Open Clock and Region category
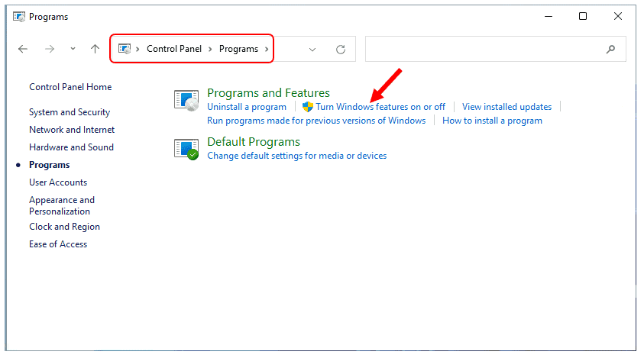Viewport: 644px width, 358px height. (64, 227)
